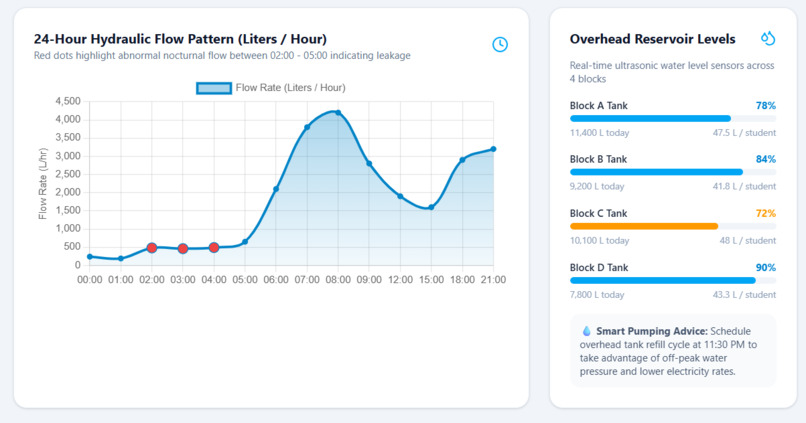This screenshot has height=423, width=806.
Task: Click the 43.3 L / student value
Action: [x=744, y=295]
